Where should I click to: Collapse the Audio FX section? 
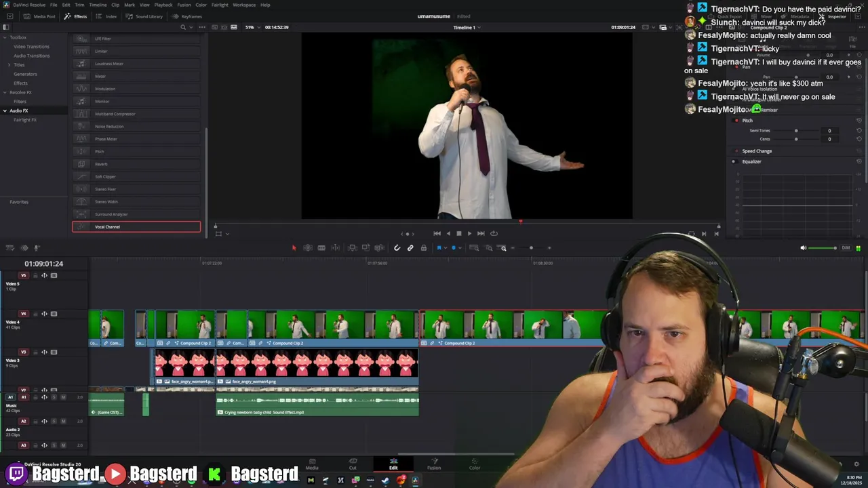(5, 110)
